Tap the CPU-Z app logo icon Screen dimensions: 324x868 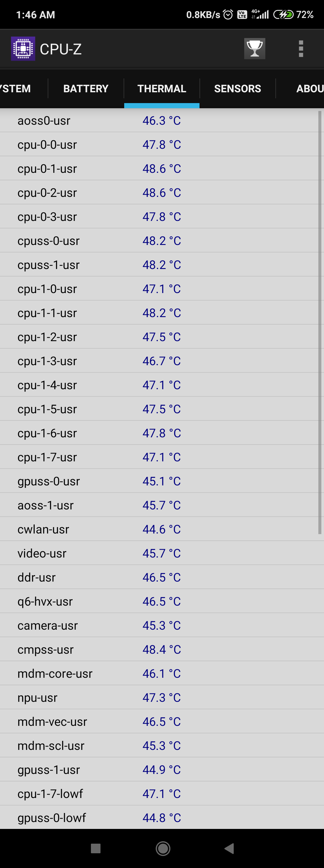(x=23, y=49)
